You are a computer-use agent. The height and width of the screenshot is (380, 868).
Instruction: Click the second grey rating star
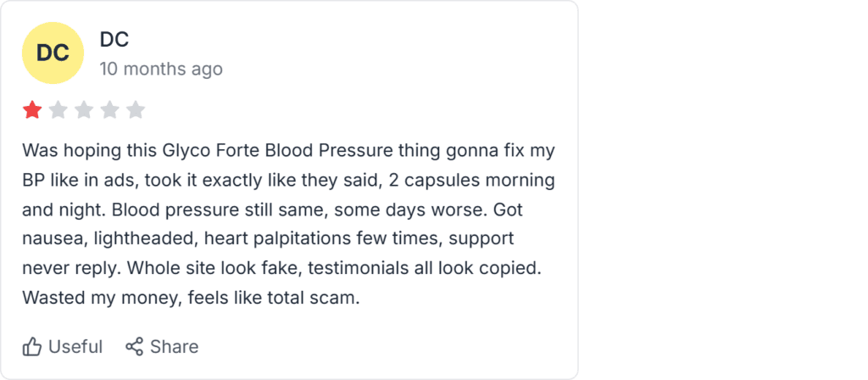[x=58, y=110]
